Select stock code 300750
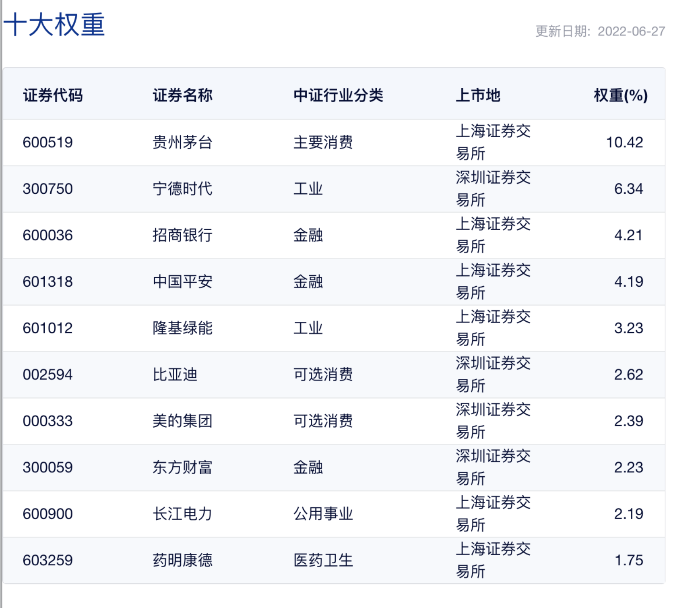 click(48, 189)
